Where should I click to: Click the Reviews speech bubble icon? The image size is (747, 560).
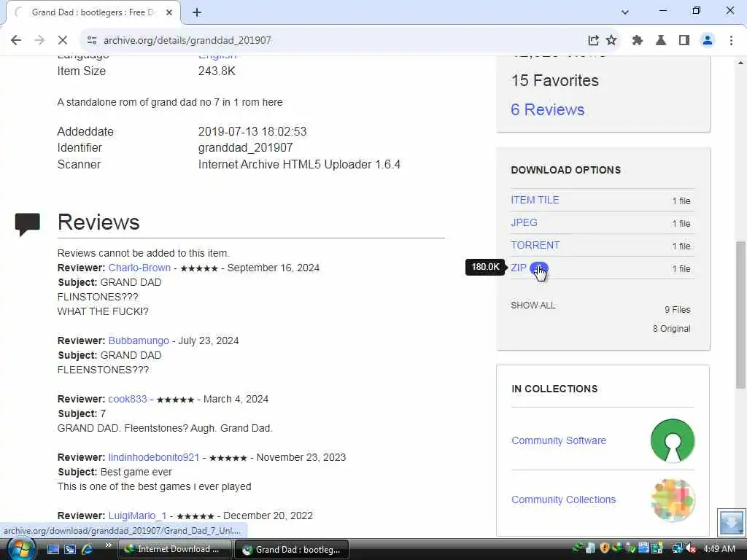pos(28,225)
